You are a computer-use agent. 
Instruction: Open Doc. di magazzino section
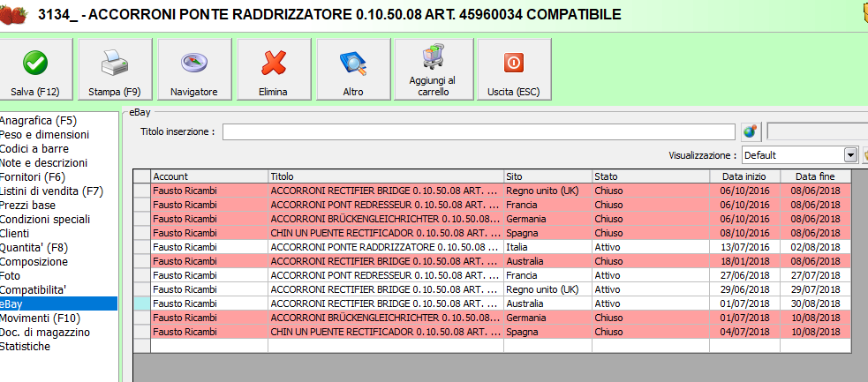[45, 333]
